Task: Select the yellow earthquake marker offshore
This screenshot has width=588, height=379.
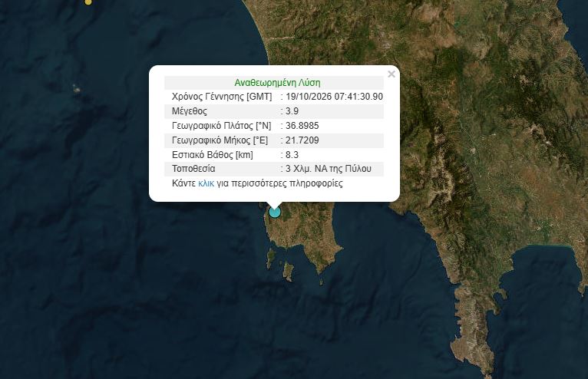Action: (88, 2)
